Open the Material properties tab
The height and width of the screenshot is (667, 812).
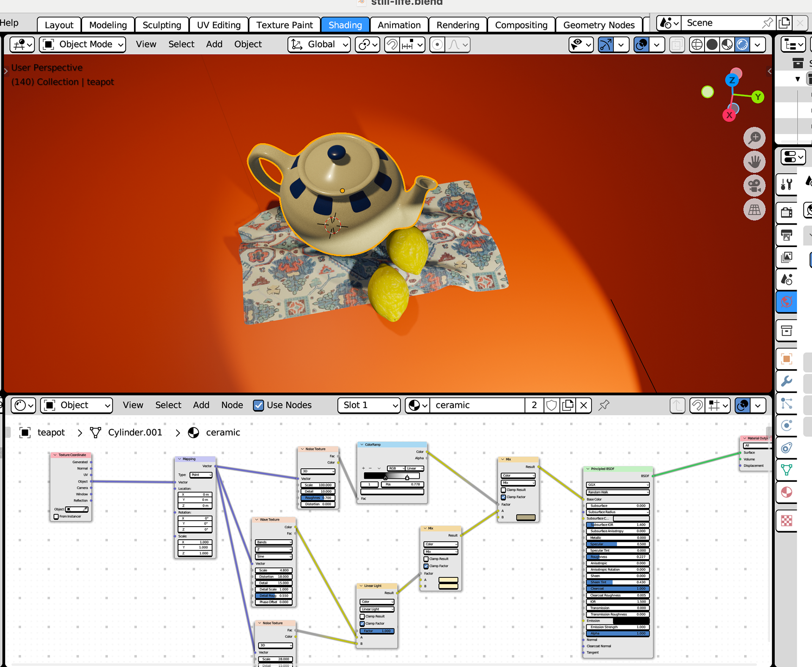pos(787,492)
